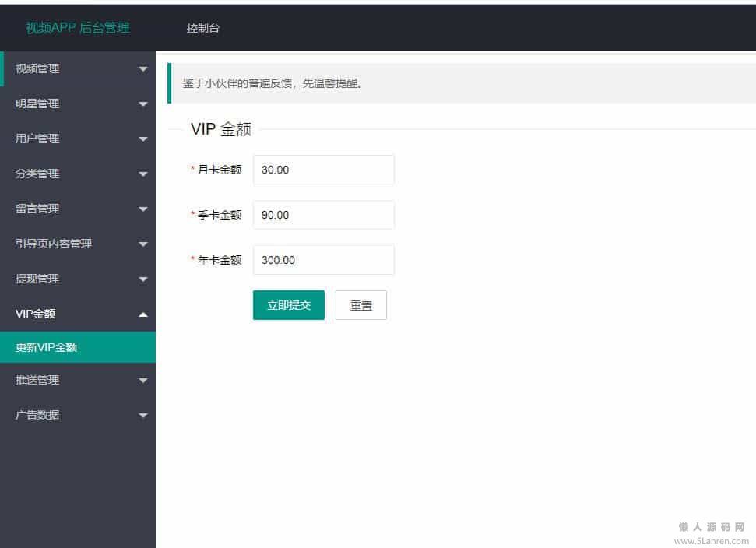Screen dimensions: 756x548
Task: Open the 引导页内容管理 sidebar menu
Action: (78, 244)
